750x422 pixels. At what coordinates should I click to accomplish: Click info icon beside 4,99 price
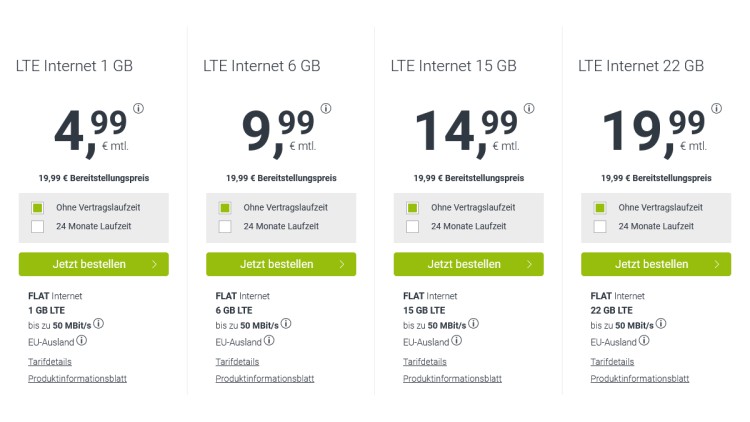(x=139, y=109)
